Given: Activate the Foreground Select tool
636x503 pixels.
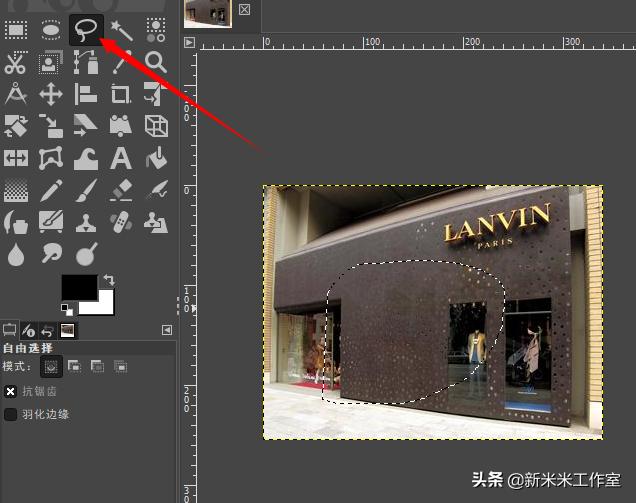Looking at the screenshot, I should 51,62.
